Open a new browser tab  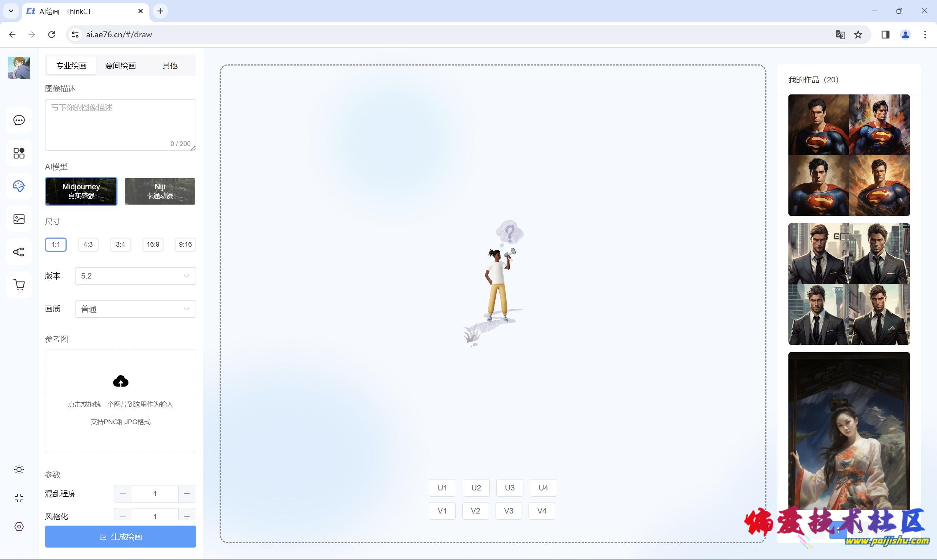(160, 11)
